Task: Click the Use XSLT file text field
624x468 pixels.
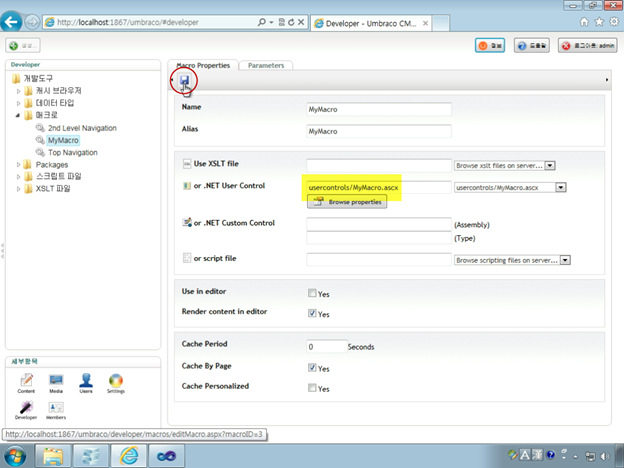Action: (379, 166)
